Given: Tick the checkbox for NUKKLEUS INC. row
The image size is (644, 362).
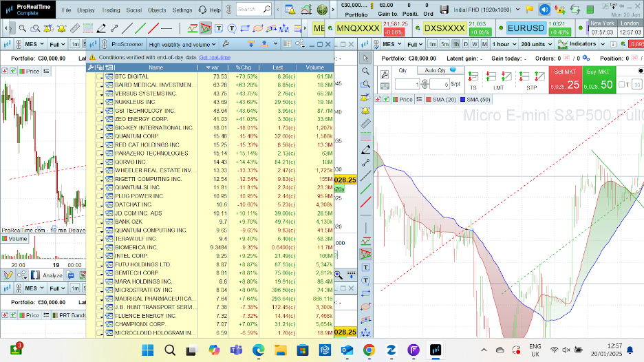Looking at the screenshot, I should [100, 103].
